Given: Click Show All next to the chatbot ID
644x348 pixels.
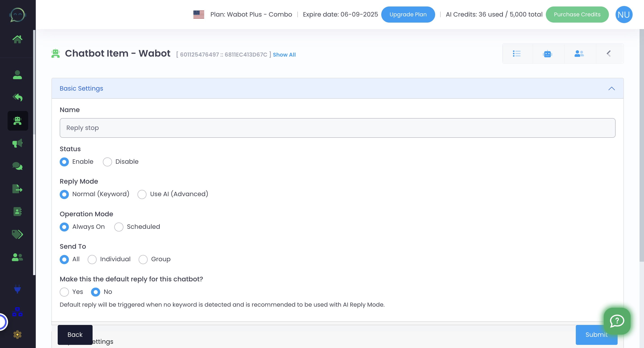Looking at the screenshot, I should coord(284,55).
